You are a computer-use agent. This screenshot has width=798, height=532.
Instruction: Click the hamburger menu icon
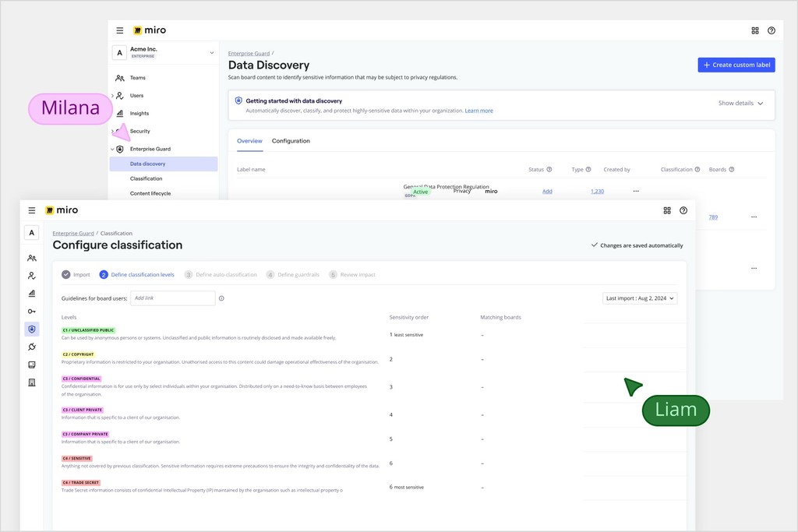coord(30,210)
